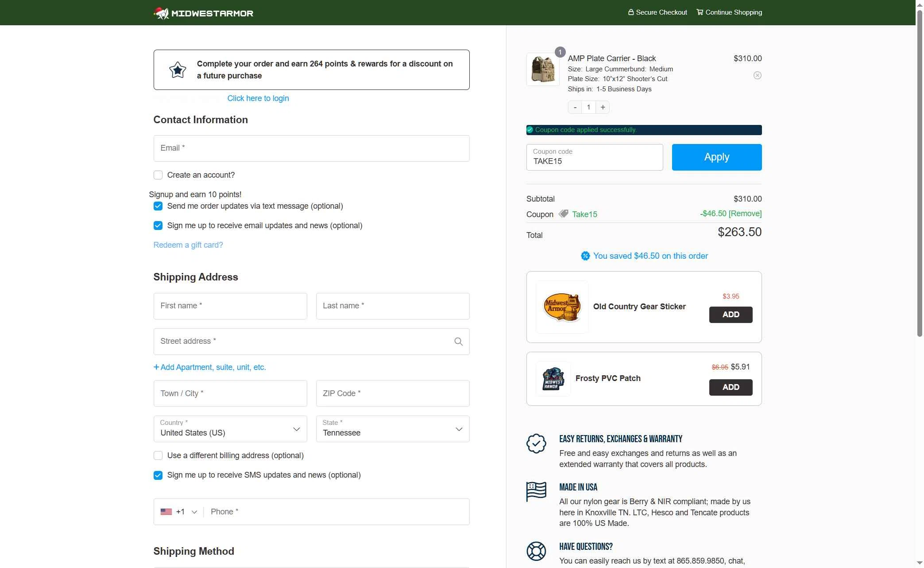924x568 pixels.
Task: Click the Have Questions lifebuoy icon
Action: click(x=536, y=551)
